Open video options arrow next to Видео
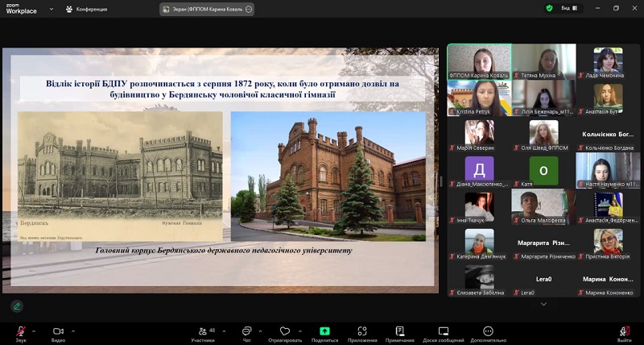The height and width of the screenshot is (345, 644). 73,331
